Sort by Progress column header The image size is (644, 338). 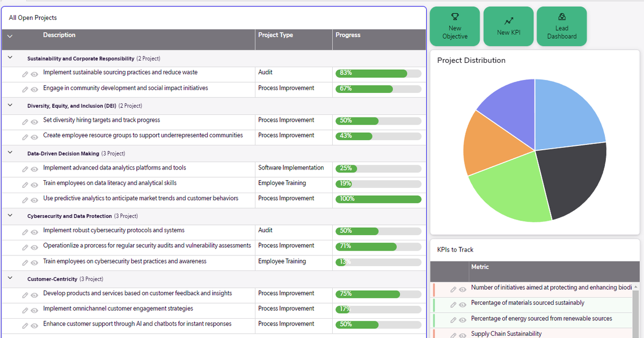pos(348,35)
